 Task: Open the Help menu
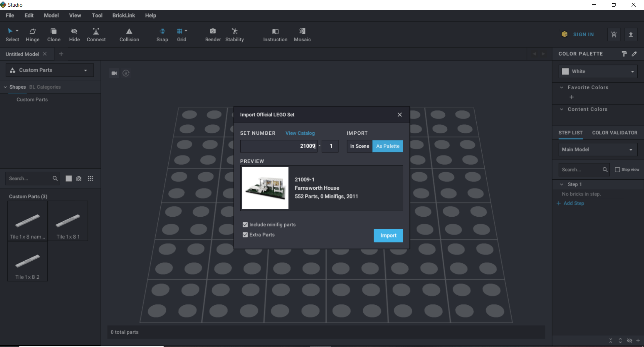coord(151,15)
